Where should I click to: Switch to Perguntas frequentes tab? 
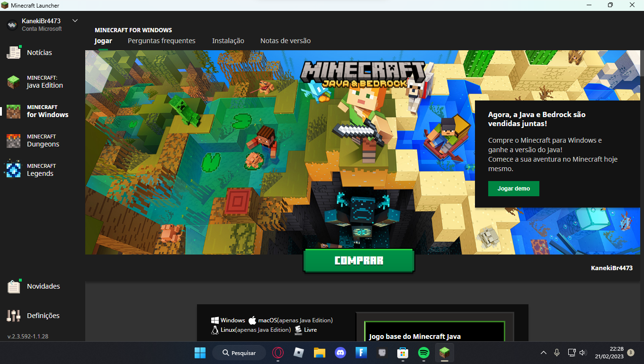[x=161, y=41]
